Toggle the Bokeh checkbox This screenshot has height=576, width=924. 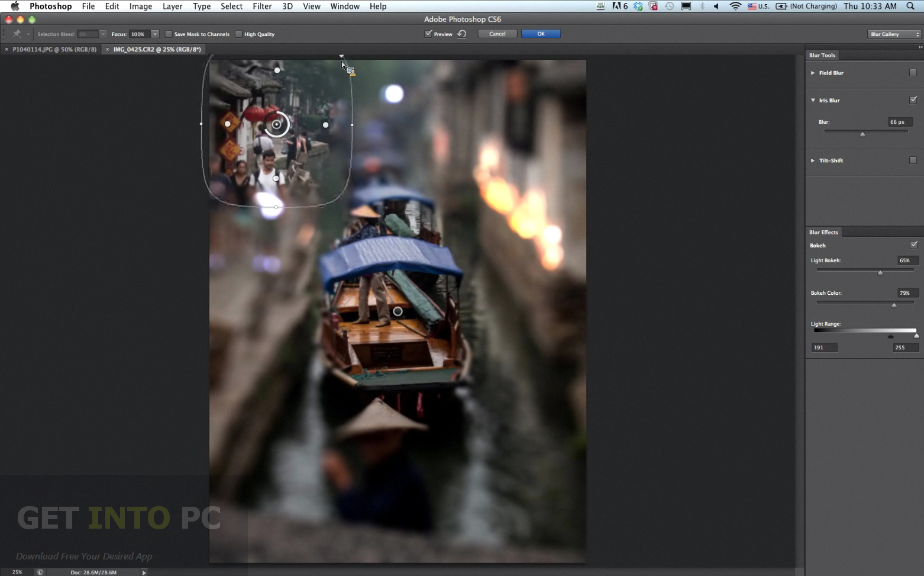coord(913,245)
